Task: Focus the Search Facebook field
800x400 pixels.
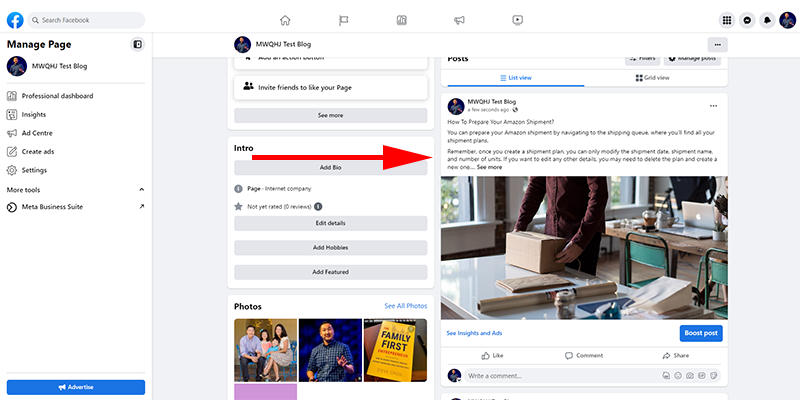Action: pos(86,20)
